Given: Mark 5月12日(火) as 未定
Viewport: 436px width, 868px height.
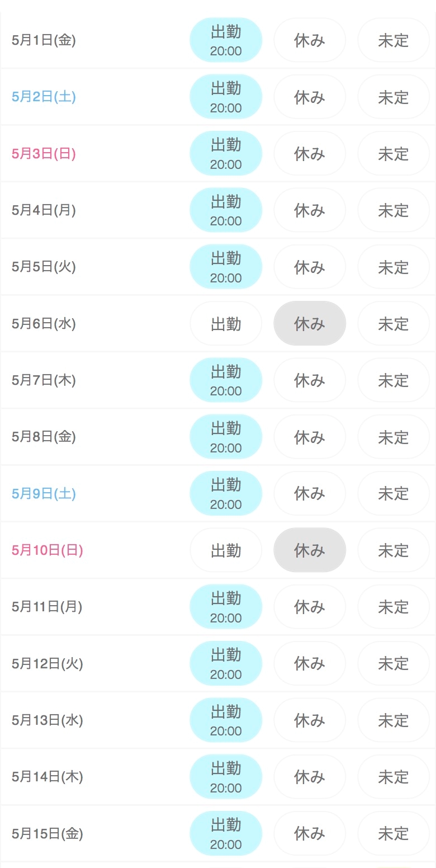Looking at the screenshot, I should point(394,663).
